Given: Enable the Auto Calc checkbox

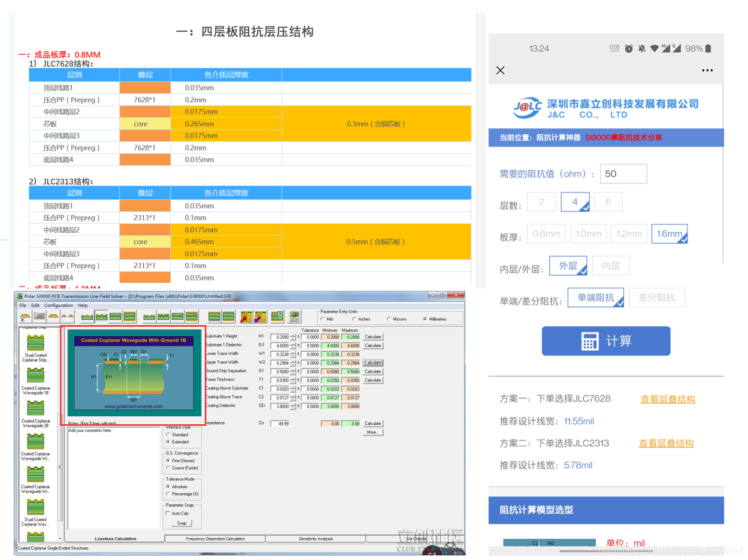Looking at the screenshot, I should tap(168, 513).
